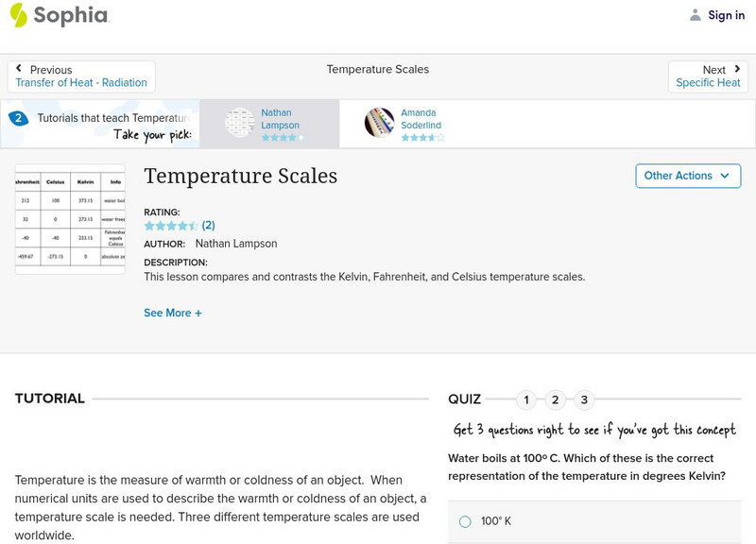Select the 100° K radio option
This screenshot has width=756, height=544.
(465, 521)
